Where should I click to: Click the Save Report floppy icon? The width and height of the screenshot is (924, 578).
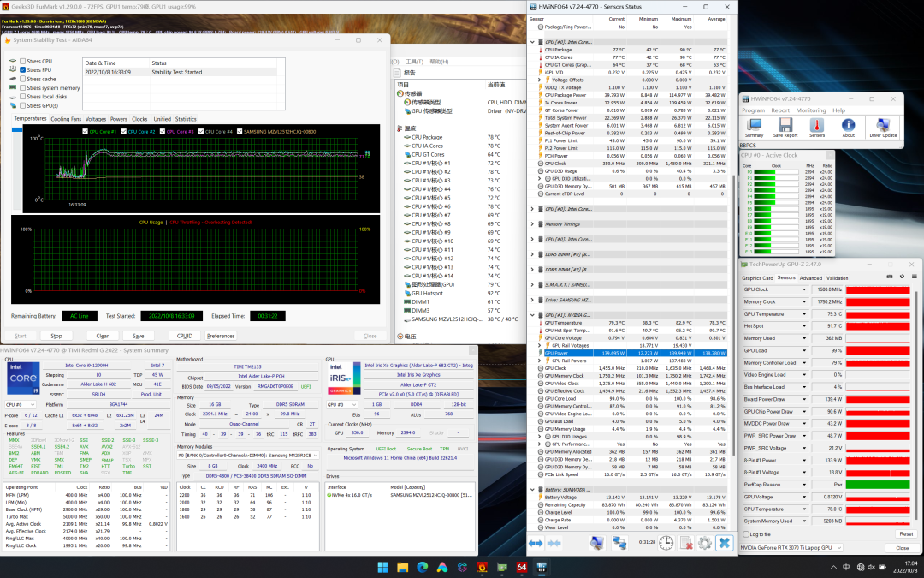click(x=785, y=127)
